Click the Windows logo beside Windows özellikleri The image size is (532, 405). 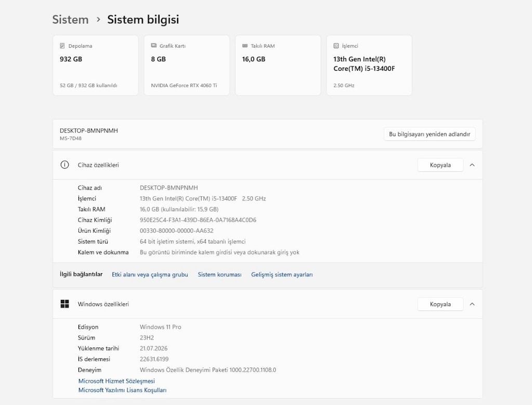tap(64, 304)
